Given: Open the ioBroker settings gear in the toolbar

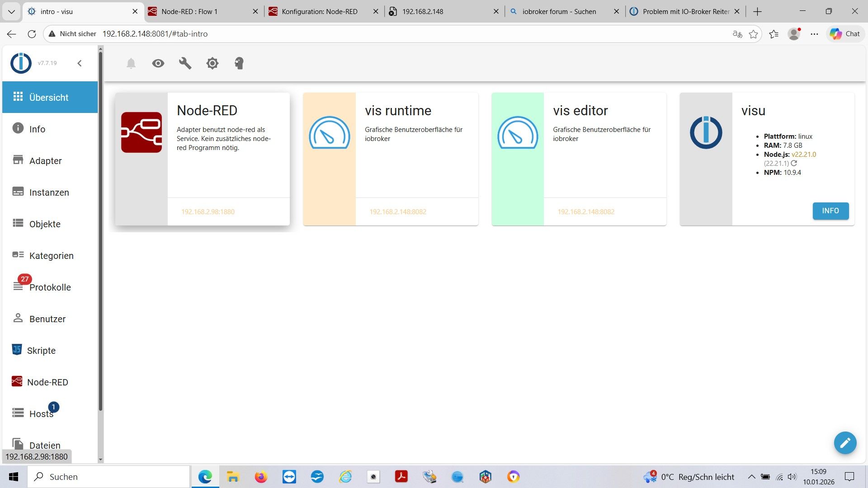Looking at the screenshot, I should 212,63.
